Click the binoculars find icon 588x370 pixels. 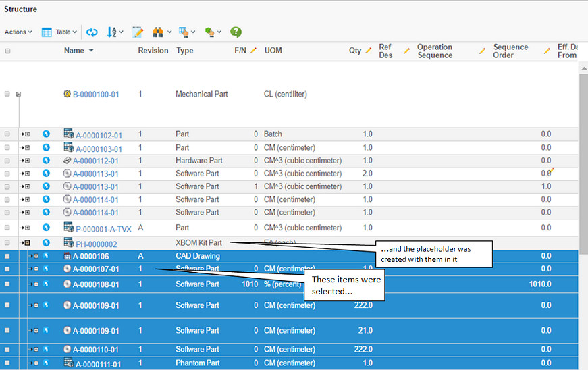coord(157,32)
